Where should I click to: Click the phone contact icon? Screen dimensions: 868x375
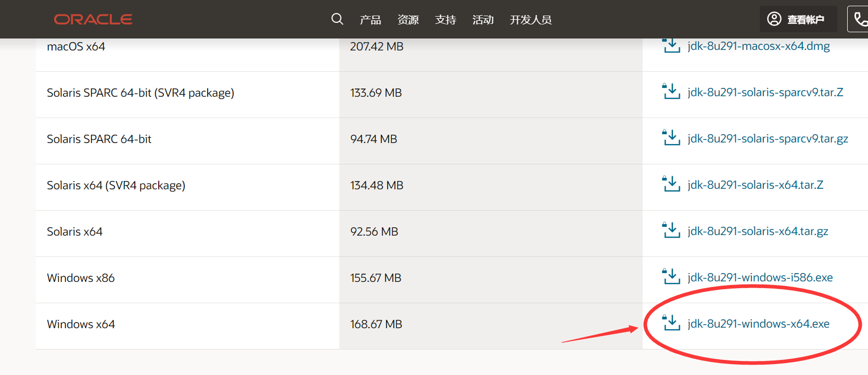(861, 19)
